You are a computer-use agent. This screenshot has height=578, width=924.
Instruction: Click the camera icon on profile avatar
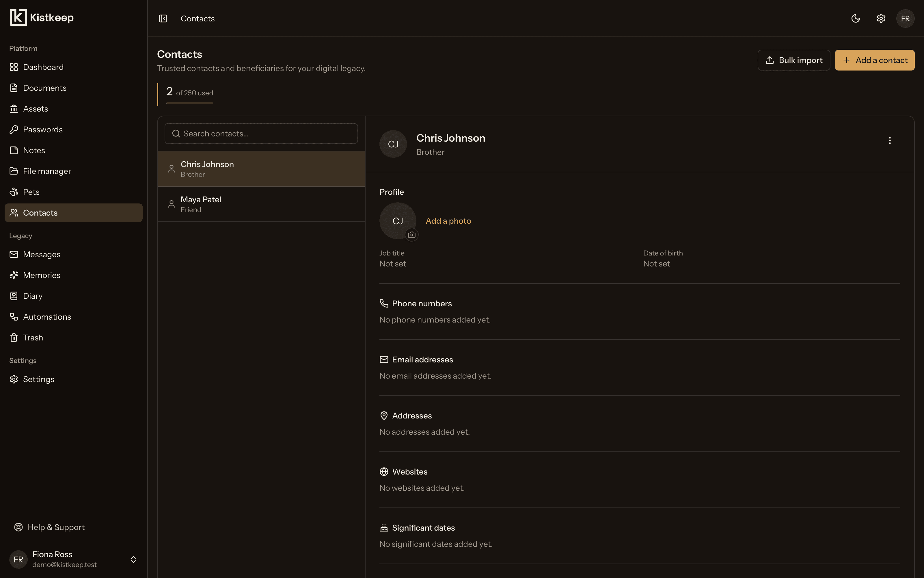point(411,235)
